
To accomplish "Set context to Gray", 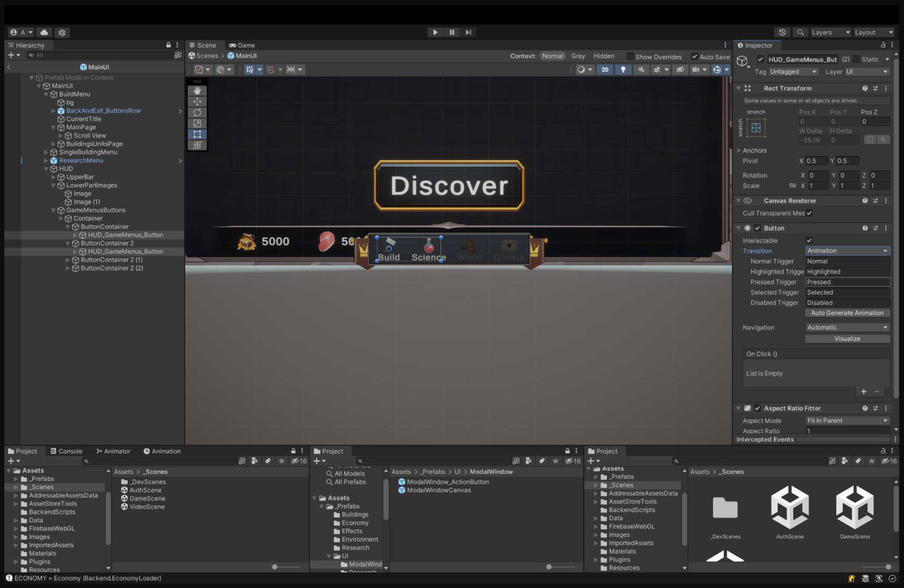I will [578, 56].
